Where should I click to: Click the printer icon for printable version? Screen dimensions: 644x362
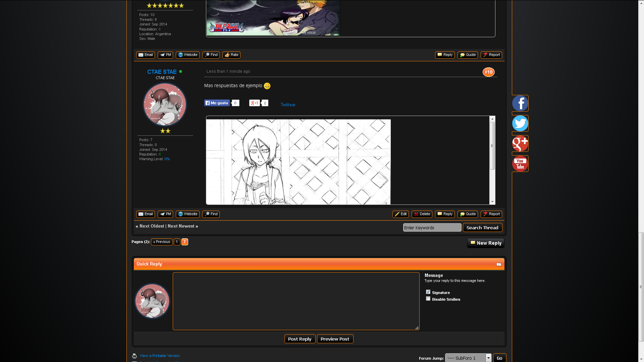click(135, 356)
